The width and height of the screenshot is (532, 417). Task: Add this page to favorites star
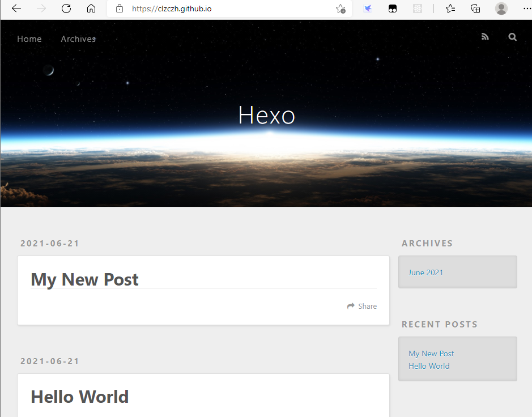[x=341, y=9]
